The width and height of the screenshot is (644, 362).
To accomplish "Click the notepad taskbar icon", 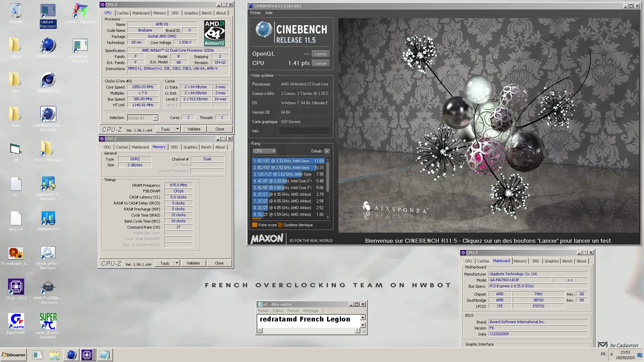I will pos(104,355).
